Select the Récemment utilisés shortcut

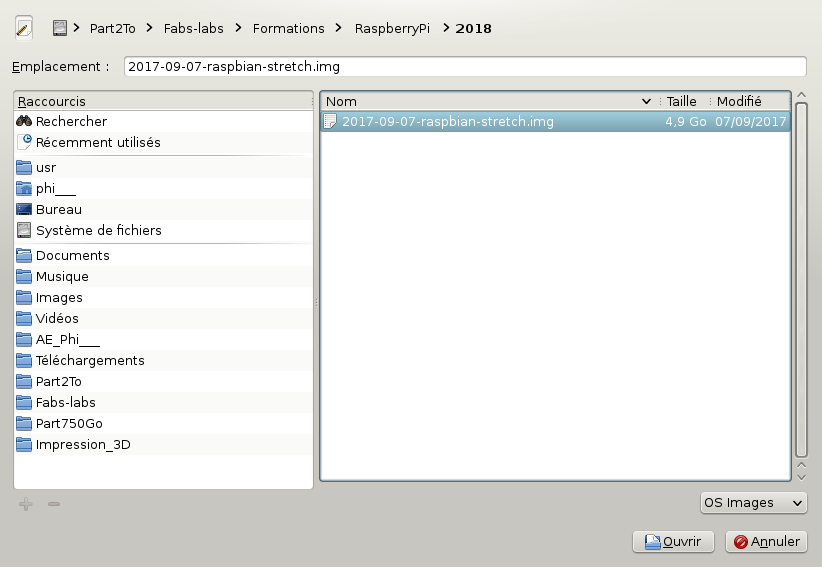tap(97, 142)
